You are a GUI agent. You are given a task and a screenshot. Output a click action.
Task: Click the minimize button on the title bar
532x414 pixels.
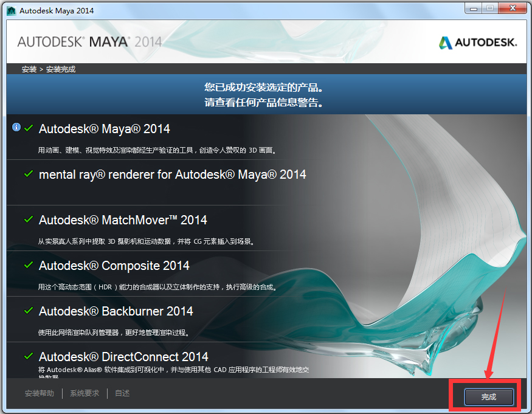472,8
